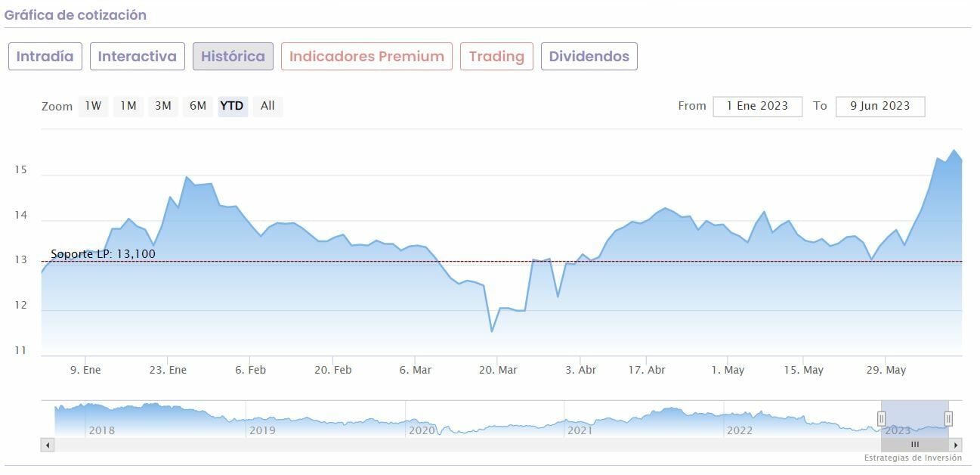Open the Indicadores Premium tab

tap(366, 57)
